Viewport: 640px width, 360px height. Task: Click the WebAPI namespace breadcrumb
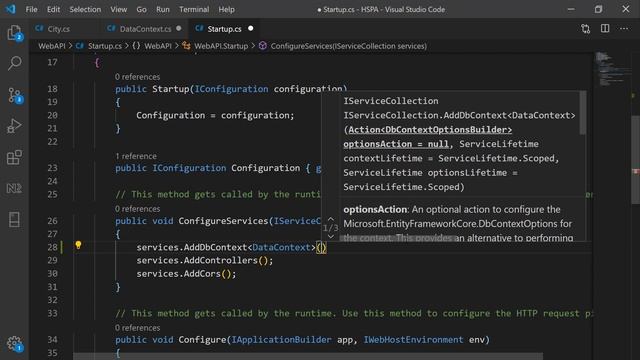(158, 46)
